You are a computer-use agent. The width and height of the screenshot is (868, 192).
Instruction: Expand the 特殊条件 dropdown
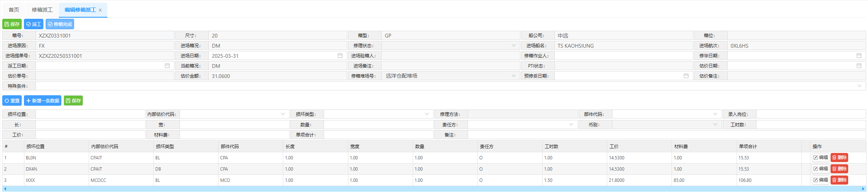click(x=859, y=86)
